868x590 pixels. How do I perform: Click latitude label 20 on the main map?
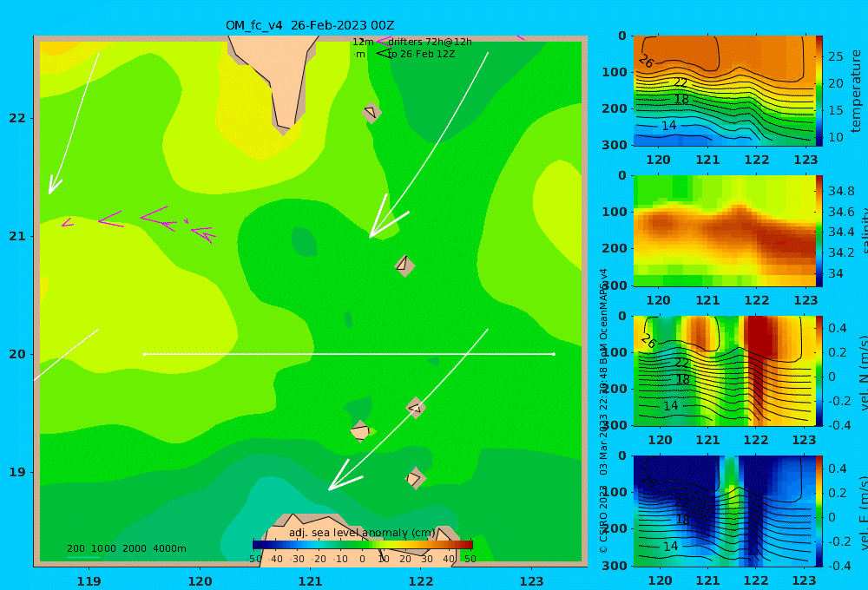(17, 354)
